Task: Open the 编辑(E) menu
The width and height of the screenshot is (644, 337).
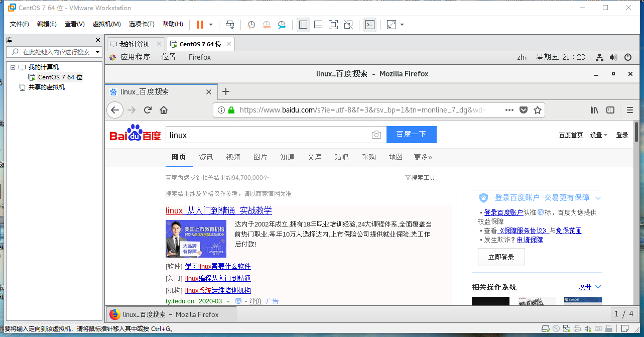Action: pyautogui.click(x=47, y=24)
